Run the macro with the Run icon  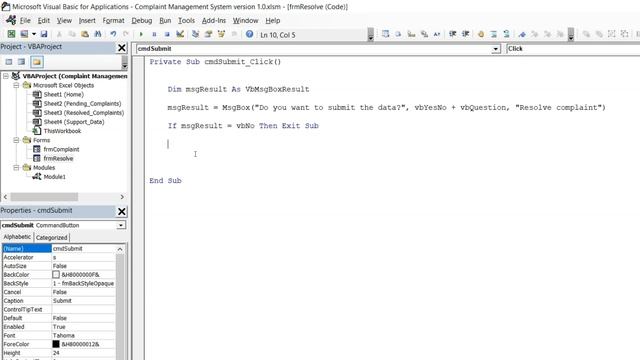141,34
